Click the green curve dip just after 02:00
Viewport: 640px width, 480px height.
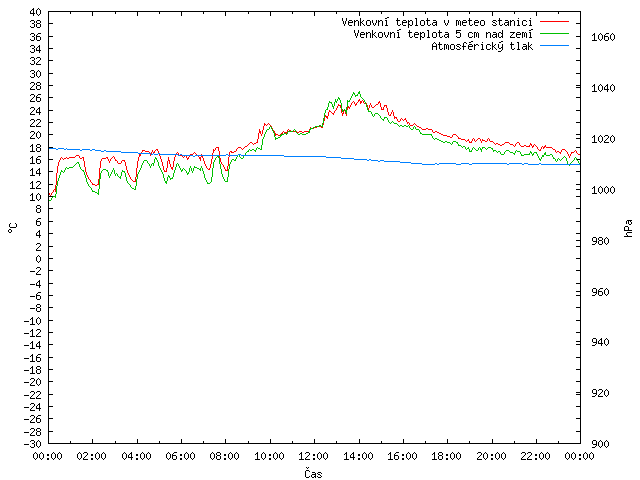pos(98,193)
